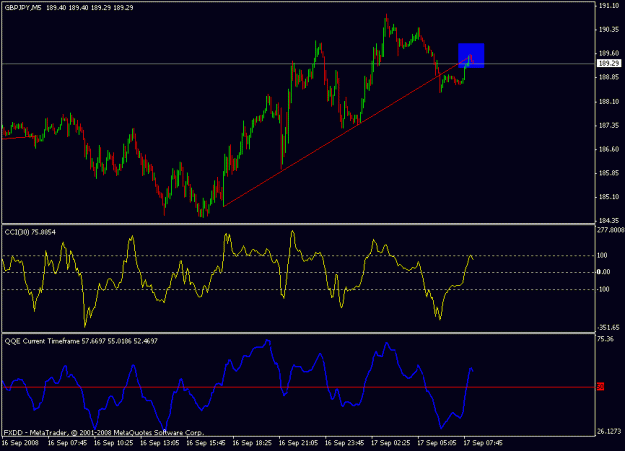Click the 190.35 price axis label

609,30
